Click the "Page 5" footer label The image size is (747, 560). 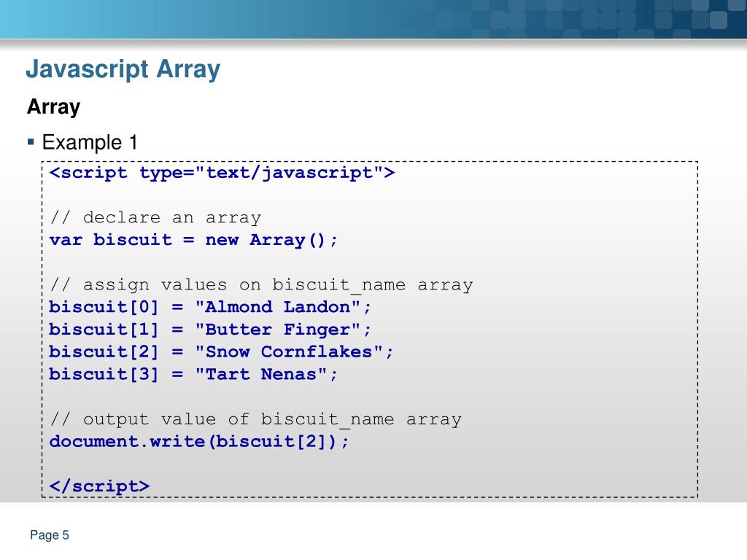50,535
